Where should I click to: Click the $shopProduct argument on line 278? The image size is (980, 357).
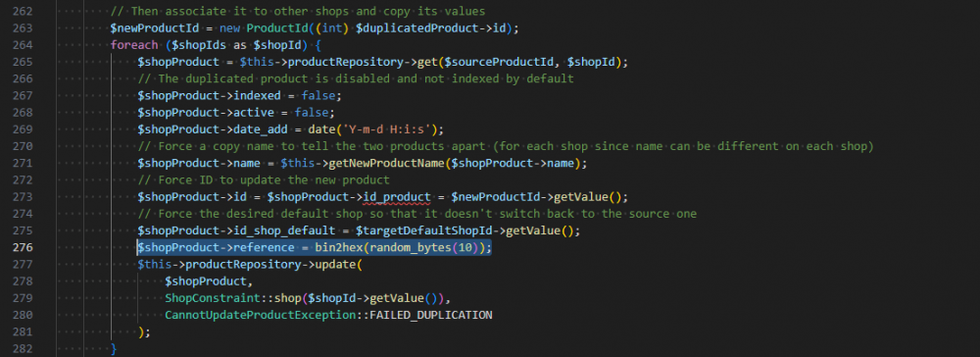click(206, 281)
